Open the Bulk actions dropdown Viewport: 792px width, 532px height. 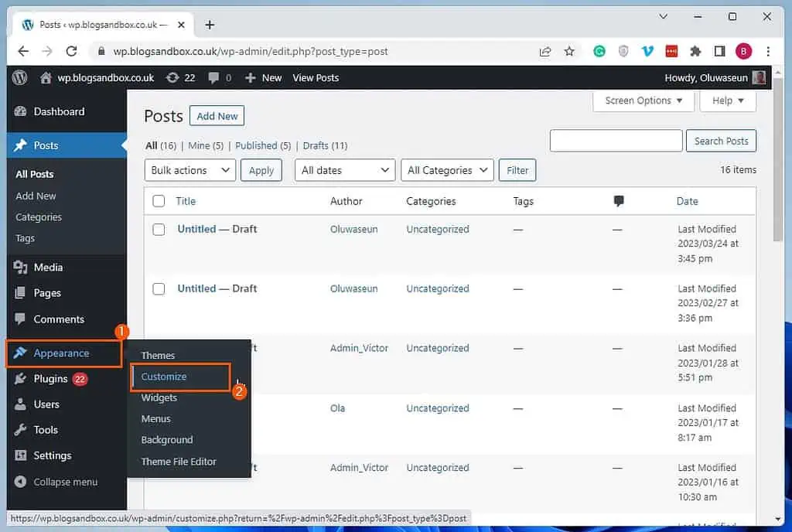pyautogui.click(x=189, y=170)
